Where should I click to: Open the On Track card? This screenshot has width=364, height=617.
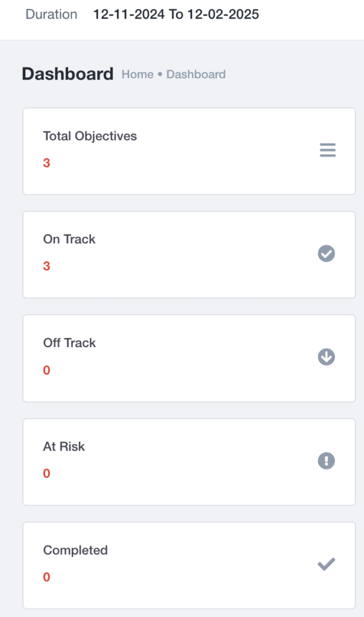click(189, 255)
